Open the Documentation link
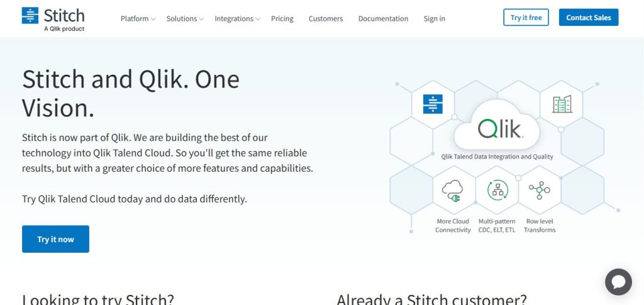The width and height of the screenshot is (644, 305). pyautogui.click(x=383, y=18)
